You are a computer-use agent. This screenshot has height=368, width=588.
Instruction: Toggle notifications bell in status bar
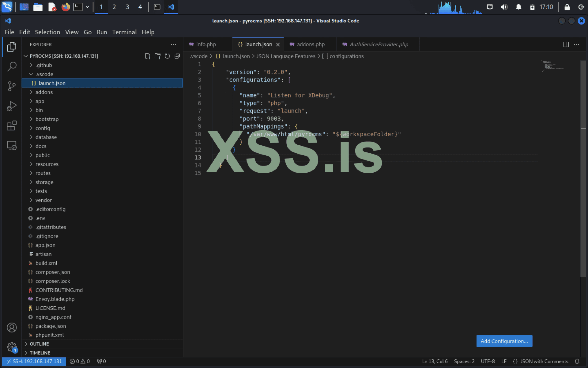click(x=577, y=362)
